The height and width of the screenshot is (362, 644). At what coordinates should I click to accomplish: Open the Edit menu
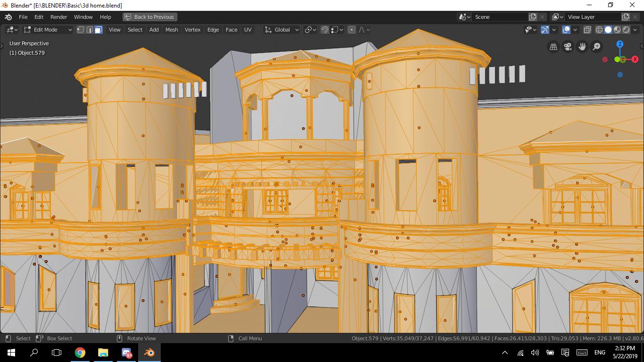pos(39,17)
